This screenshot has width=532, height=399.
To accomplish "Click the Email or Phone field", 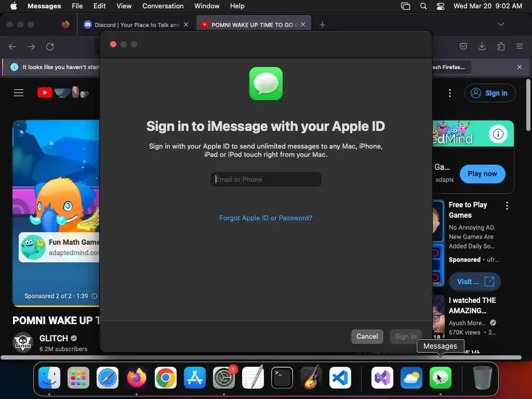I will pos(265,179).
